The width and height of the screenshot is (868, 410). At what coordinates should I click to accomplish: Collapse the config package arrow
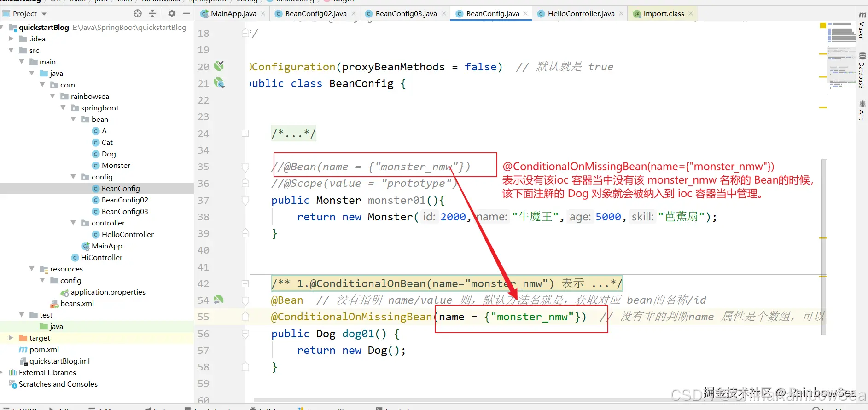click(x=73, y=177)
